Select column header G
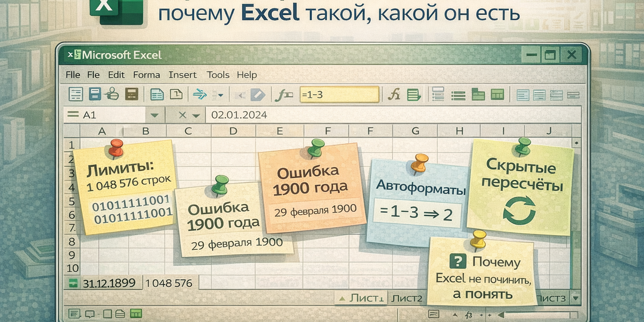Screen dimensions: 644x322 coord(415,131)
